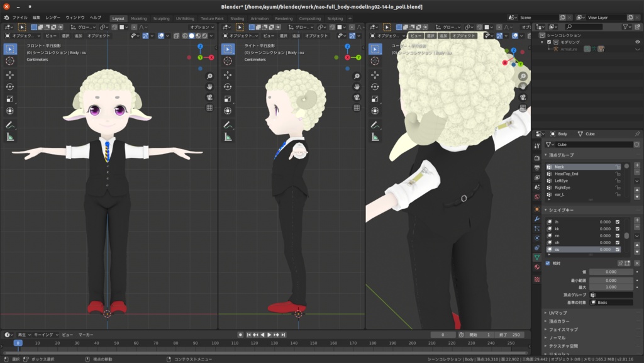Toggle X-ray mode in the viewport header

(177, 36)
